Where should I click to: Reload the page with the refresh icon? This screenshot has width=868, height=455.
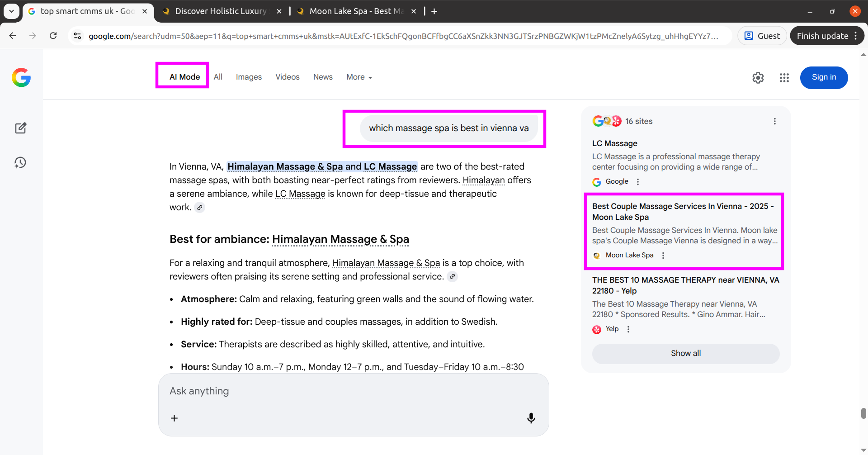point(53,36)
